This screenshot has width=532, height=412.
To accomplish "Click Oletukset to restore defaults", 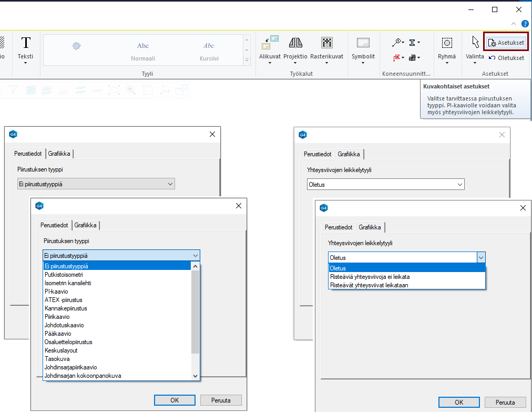I will 506,58.
